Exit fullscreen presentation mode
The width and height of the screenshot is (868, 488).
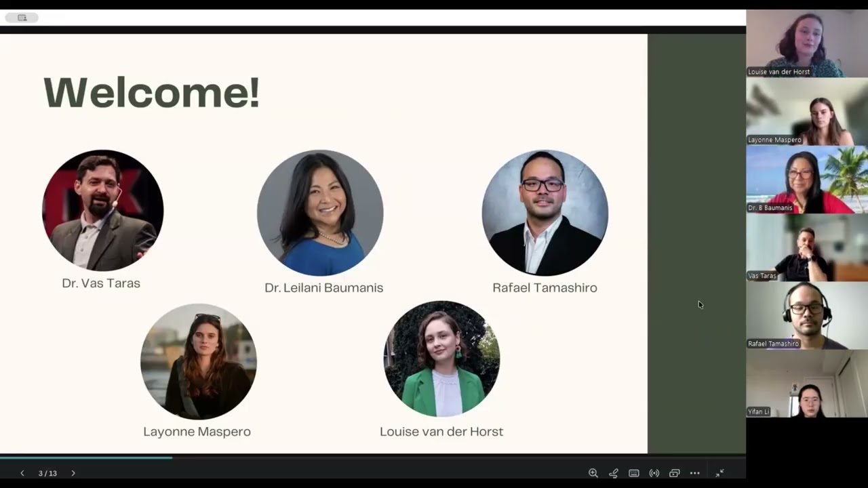click(x=719, y=473)
